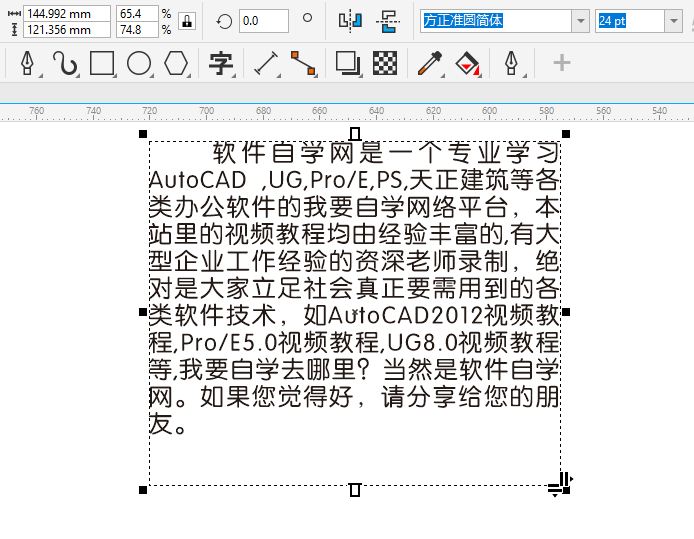The image size is (694, 539).
Task: Click the rotation angle icon
Action: tap(224, 21)
